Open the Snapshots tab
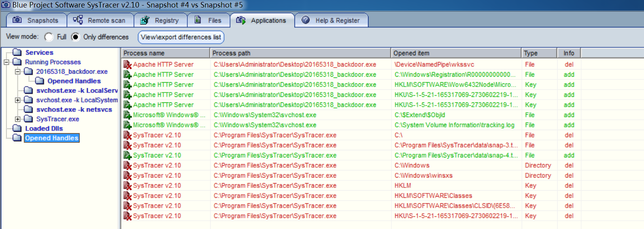Viewport: 644px width, 229px height. click(x=36, y=20)
